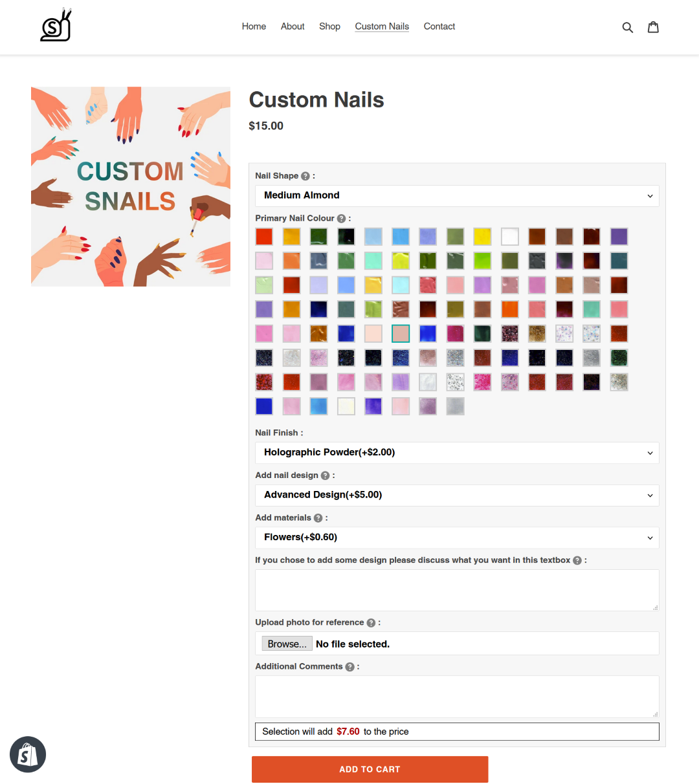The image size is (699, 784).
Task: Click the ADD TO CART button
Action: point(370,769)
